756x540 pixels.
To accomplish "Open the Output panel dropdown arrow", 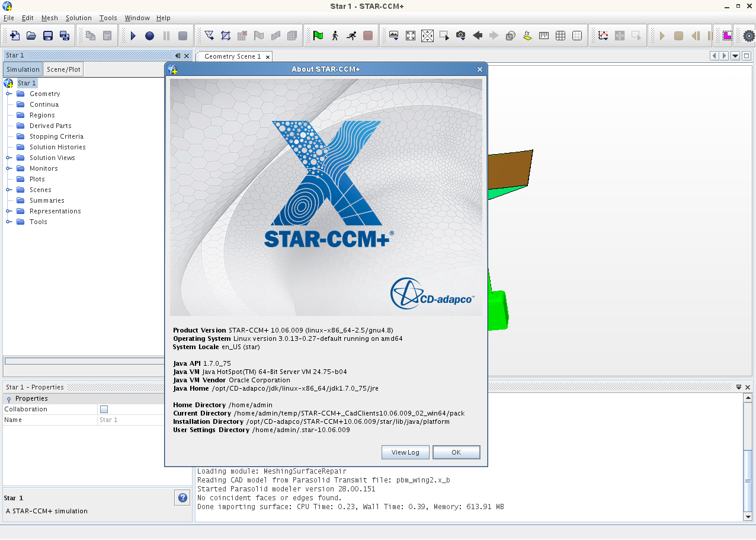I will 739,387.
